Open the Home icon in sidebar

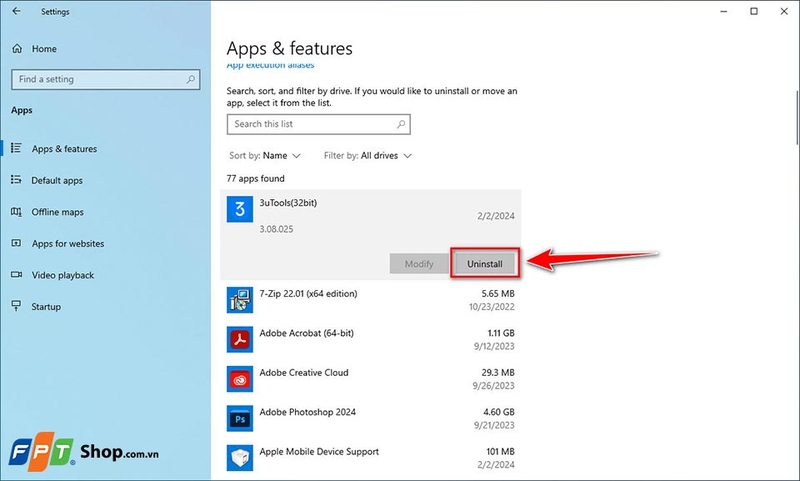click(17, 48)
